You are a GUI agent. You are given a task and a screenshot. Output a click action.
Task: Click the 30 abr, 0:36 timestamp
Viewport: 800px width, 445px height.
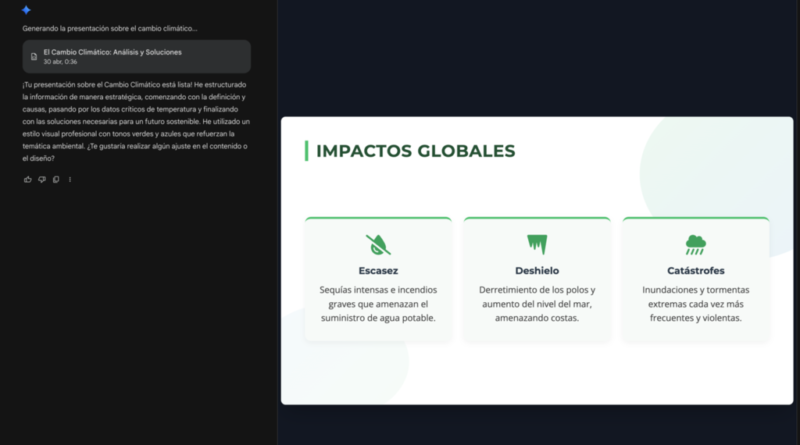pyautogui.click(x=60, y=62)
